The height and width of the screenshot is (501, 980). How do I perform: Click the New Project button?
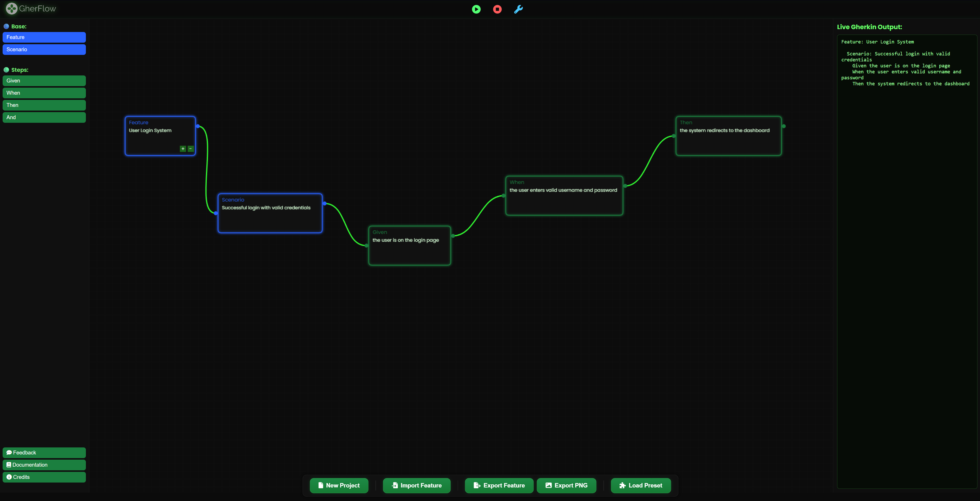339,485
